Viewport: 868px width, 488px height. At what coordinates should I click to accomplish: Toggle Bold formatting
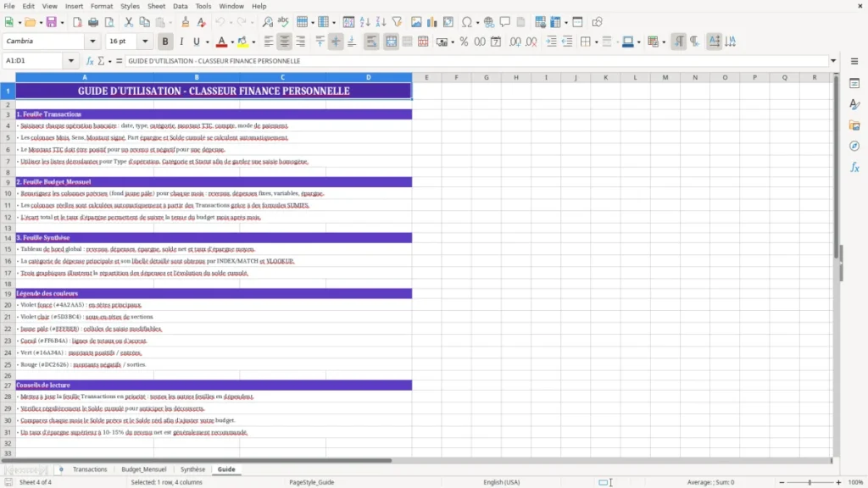point(165,42)
